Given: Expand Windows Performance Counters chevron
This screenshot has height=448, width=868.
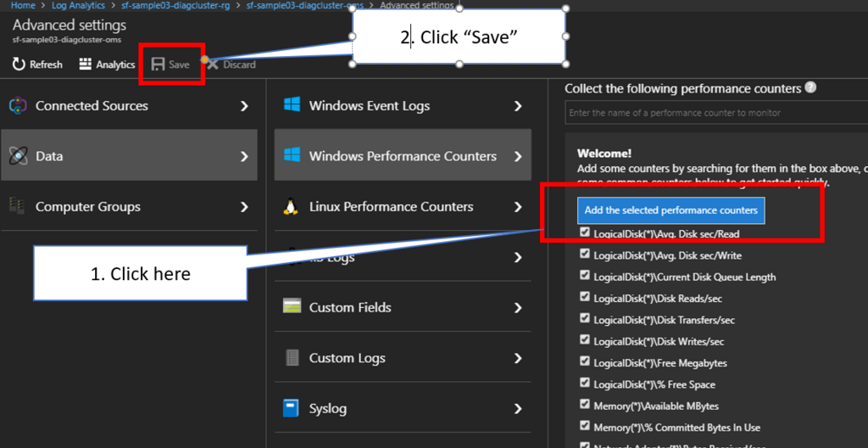Looking at the screenshot, I should tap(518, 157).
